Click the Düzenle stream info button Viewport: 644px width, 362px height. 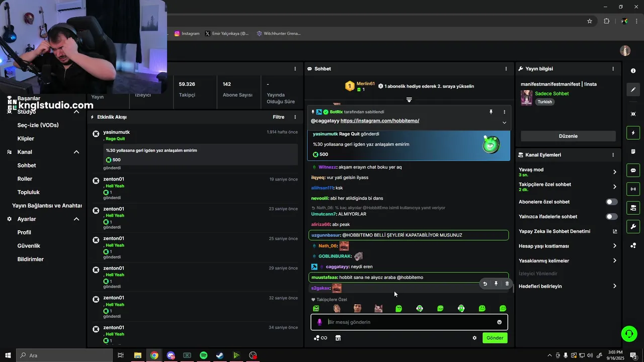[568, 136]
